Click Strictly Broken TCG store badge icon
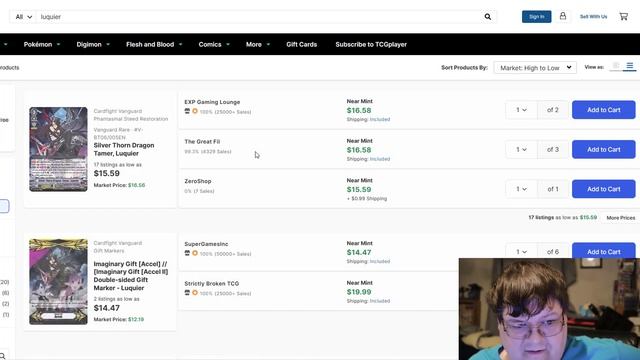The image size is (640, 360). [x=187, y=293]
